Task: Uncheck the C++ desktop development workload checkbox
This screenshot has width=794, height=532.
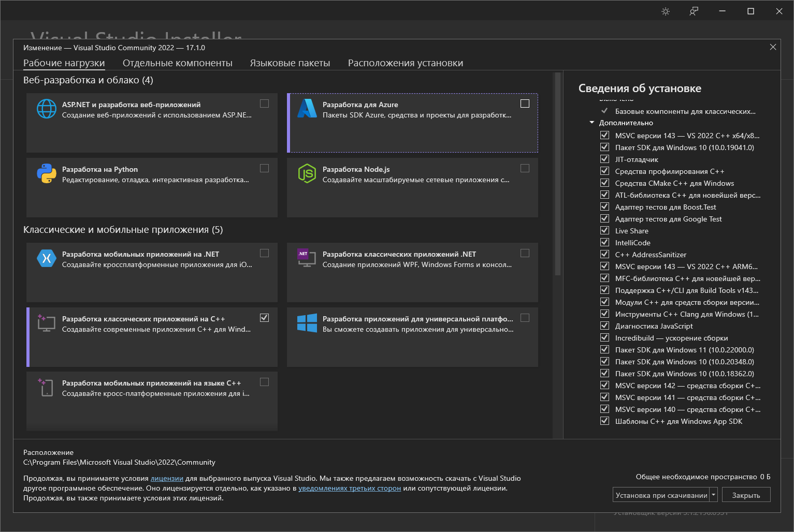Action: tap(264, 318)
